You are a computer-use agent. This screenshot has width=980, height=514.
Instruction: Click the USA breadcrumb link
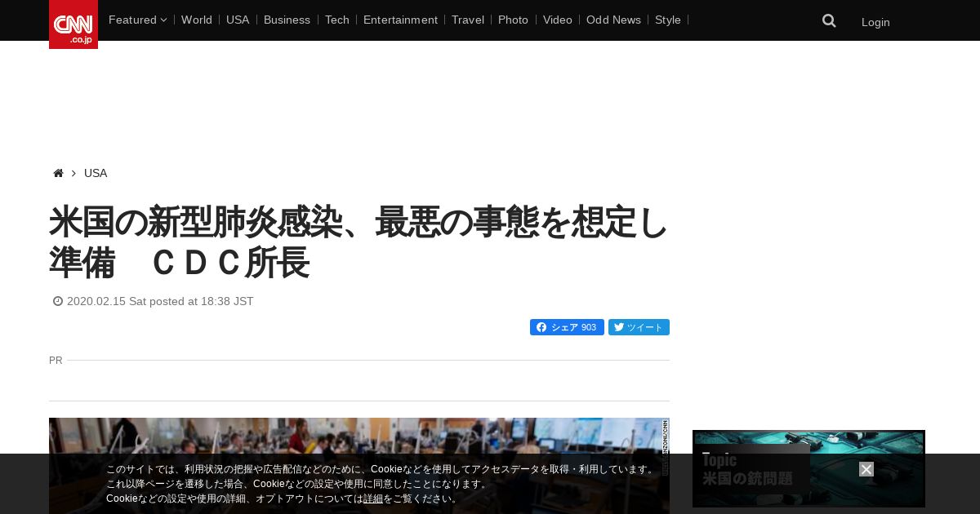[x=96, y=173]
